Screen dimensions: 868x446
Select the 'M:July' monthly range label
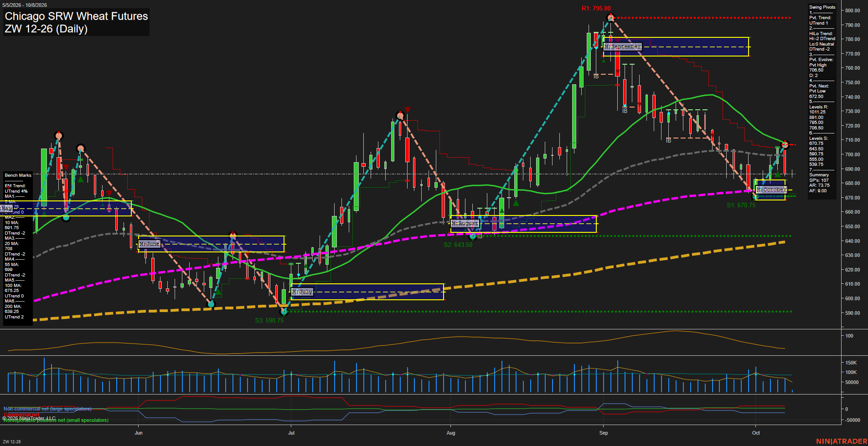pos(302,292)
